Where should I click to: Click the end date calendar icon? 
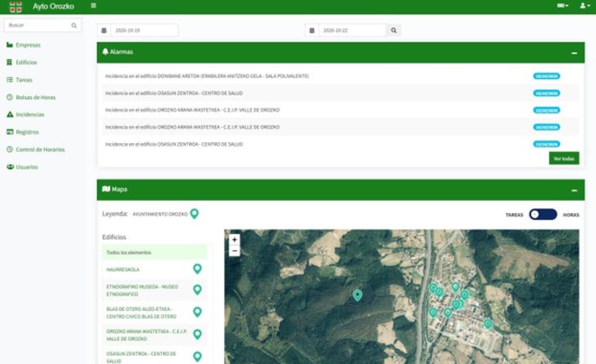pyautogui.click(x=311, y=31)
